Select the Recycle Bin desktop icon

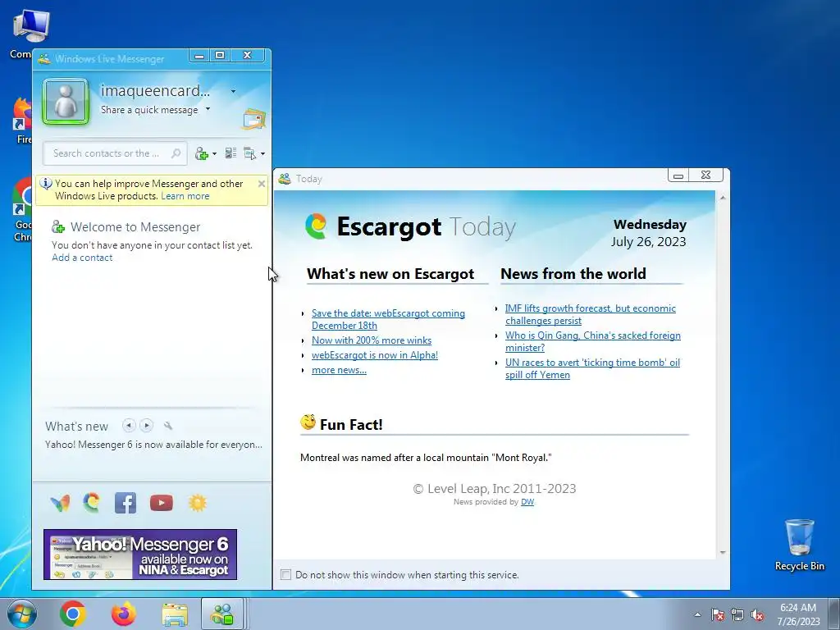click(800, 545)
